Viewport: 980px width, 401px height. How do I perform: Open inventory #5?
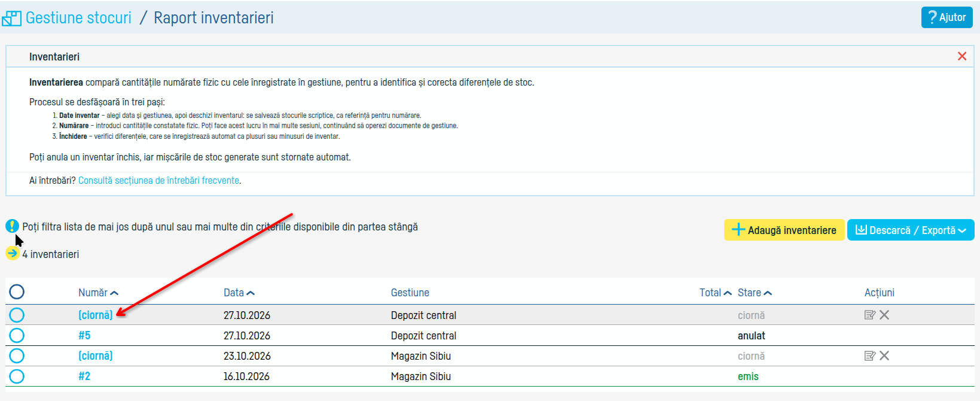pos(84,335)
